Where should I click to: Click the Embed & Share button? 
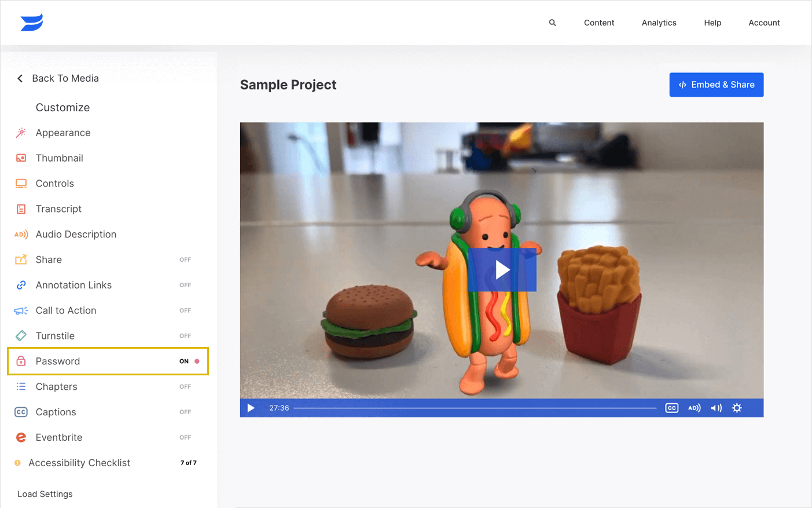pyautogui.click(x=717, y=85)
